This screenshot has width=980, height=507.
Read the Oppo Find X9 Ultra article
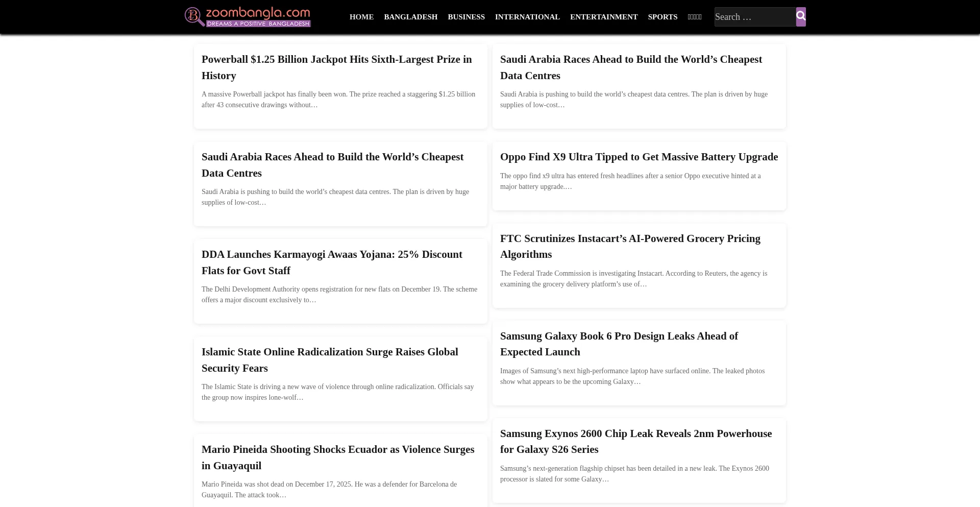639,157
